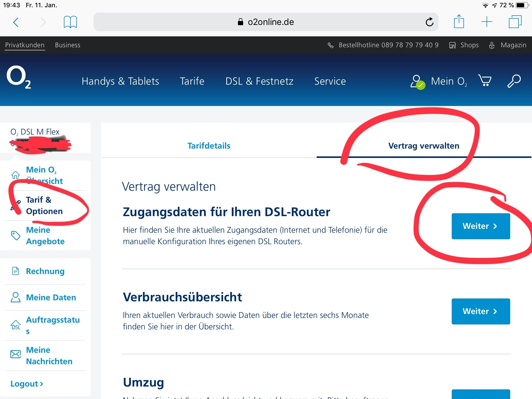The image size is (532, 399).
Task: Open Safari bookmarks book icon
Action: 70,22
